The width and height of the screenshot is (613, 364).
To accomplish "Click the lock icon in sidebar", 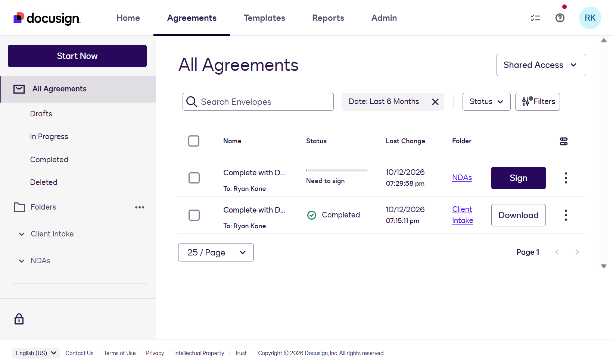I will pos(19,319).
